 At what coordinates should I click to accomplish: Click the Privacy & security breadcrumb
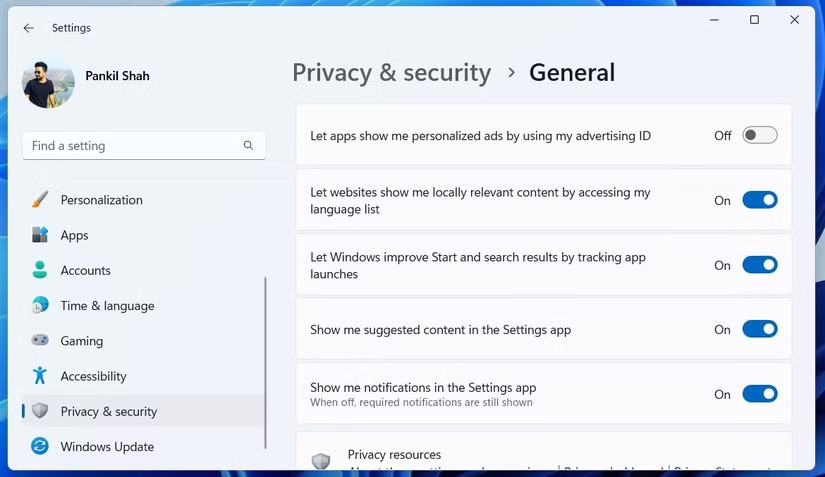pyautogui.click(x=391, y=73)
